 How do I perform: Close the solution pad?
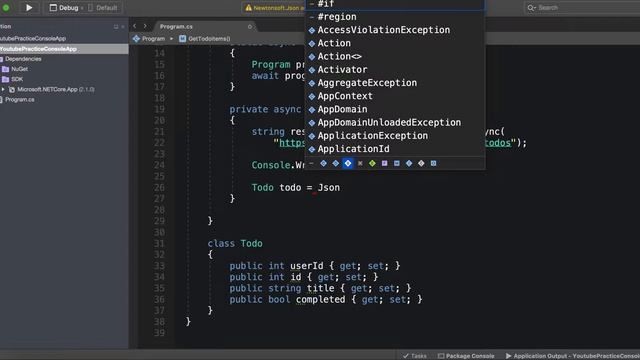click(x=123, y=27)
